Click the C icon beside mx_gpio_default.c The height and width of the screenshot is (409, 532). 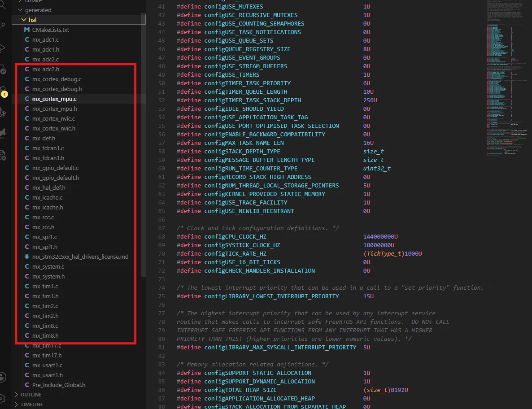click(x=27, y=168)
